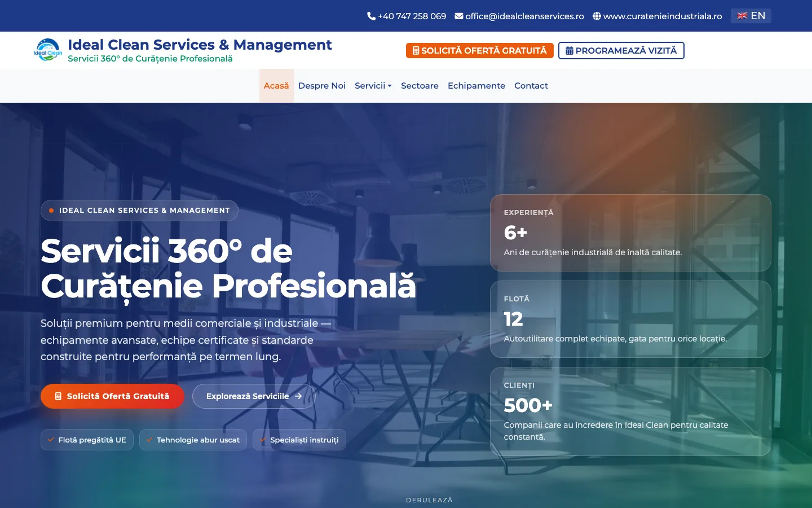Viewport: 812px width, 508px height.
Task: Click the Specialiști instruiți badge
Action: click(299, 440)
